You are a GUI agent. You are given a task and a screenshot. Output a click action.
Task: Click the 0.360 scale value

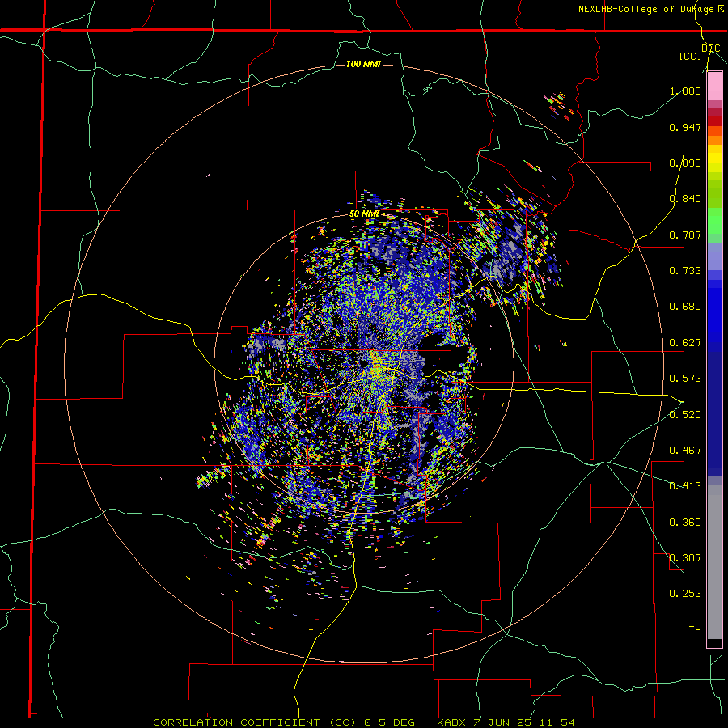pyautogui.click(x=685, y=523)
